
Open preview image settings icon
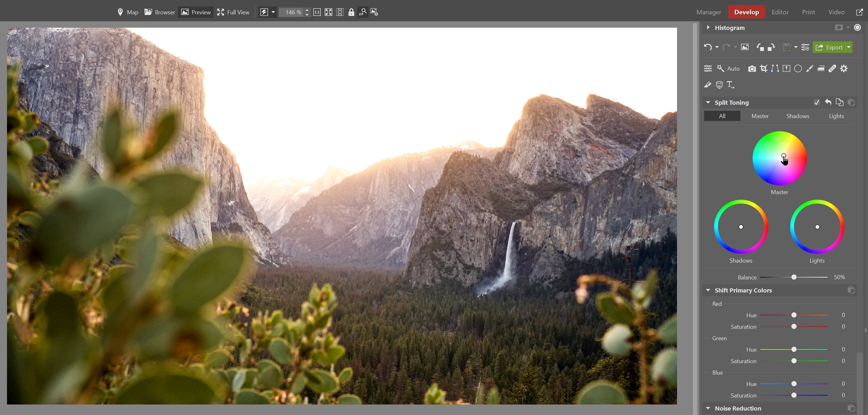374,12
